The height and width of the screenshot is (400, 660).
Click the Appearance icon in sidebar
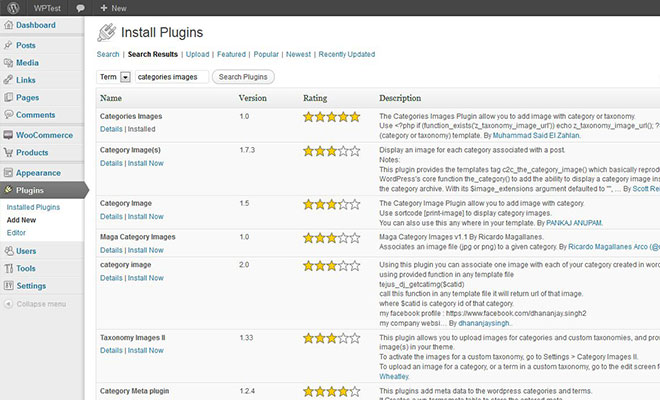8,171
